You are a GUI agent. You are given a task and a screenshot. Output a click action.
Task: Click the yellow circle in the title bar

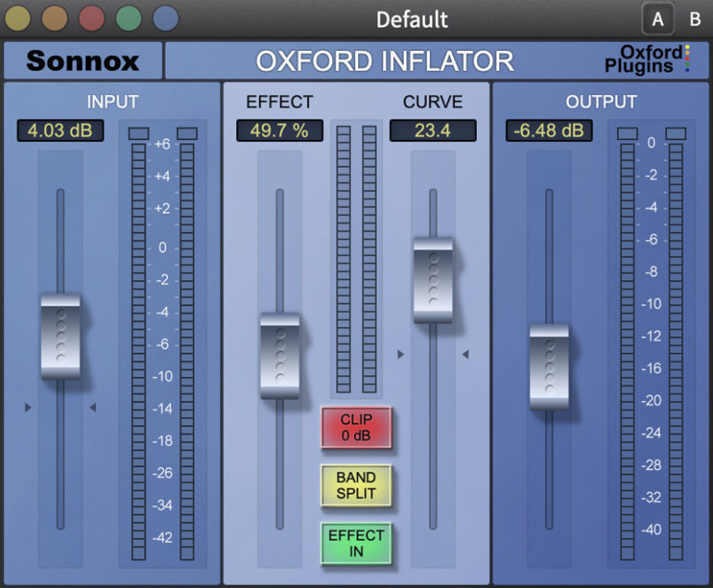click(19, 19)
